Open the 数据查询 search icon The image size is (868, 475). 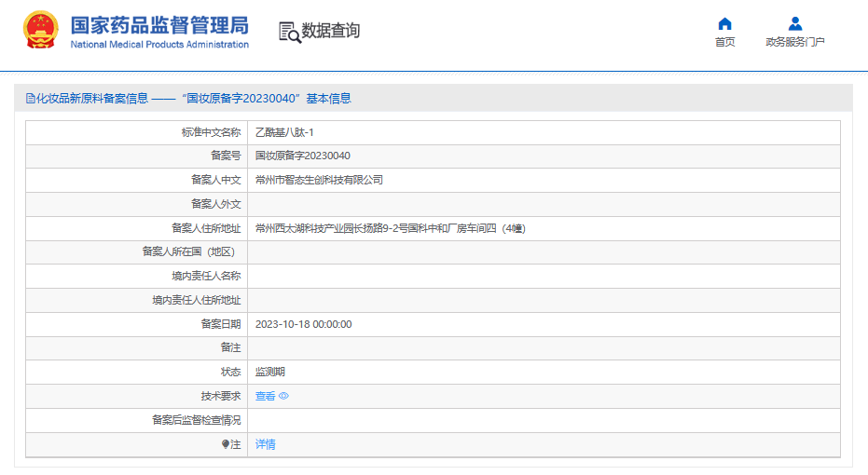coord(290,32)
